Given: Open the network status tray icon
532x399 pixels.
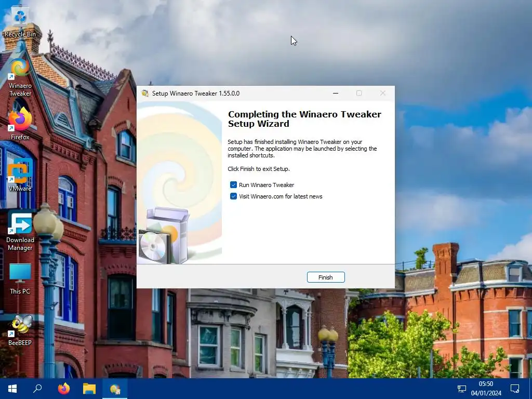Looking at the screenshot, I should click(x=461, y=389).
